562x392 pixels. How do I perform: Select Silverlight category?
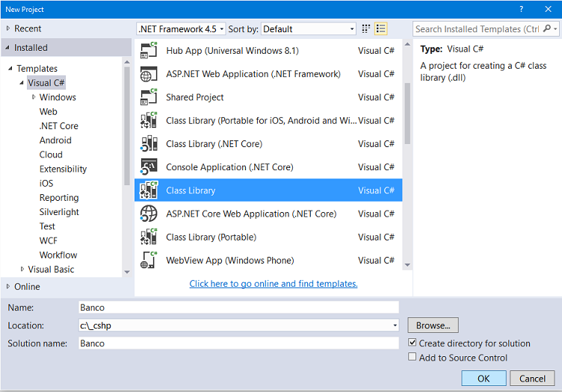coord(59,212)
